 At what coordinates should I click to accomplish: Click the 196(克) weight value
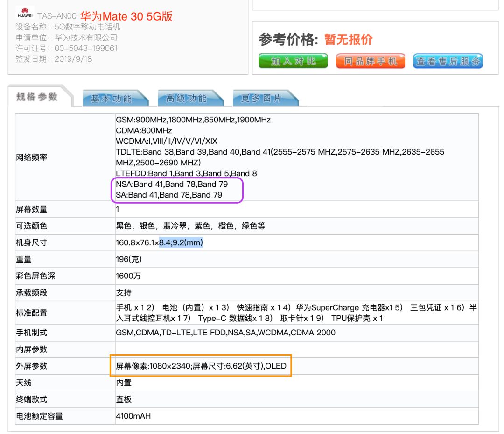129,259
